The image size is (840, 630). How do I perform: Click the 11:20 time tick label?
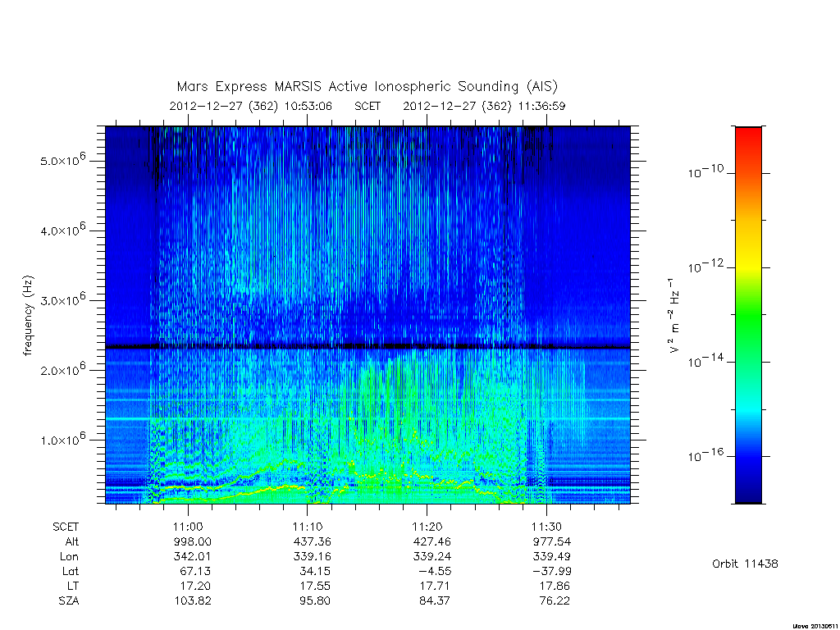click(x=427, y=527)
